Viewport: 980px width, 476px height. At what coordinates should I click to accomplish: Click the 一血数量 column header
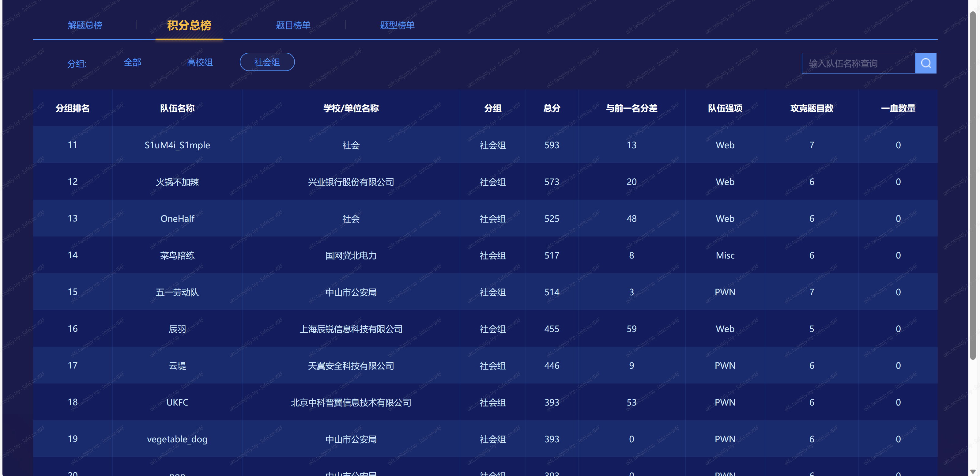pos(898,108)
